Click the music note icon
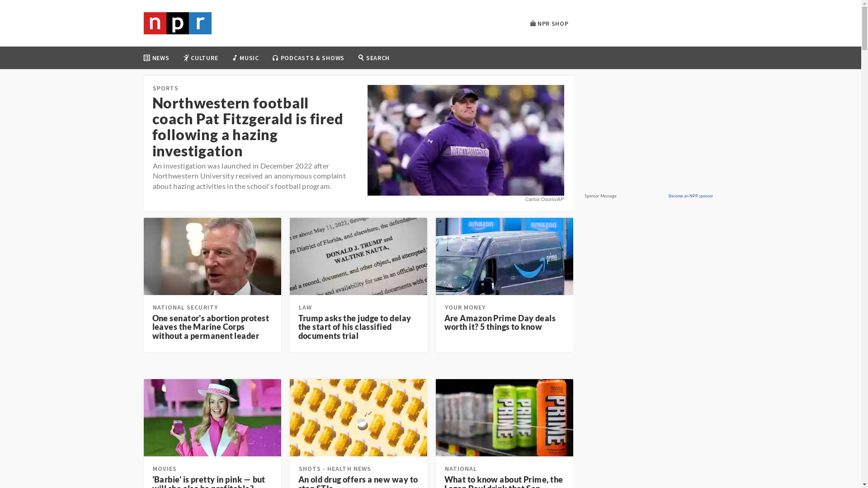Viewport: 868px width, 488px height. pos(235,58)
